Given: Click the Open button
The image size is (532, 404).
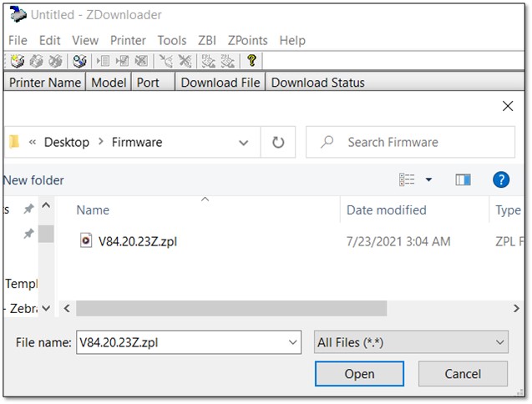Looking at the screenshot, I should point(359,374).
